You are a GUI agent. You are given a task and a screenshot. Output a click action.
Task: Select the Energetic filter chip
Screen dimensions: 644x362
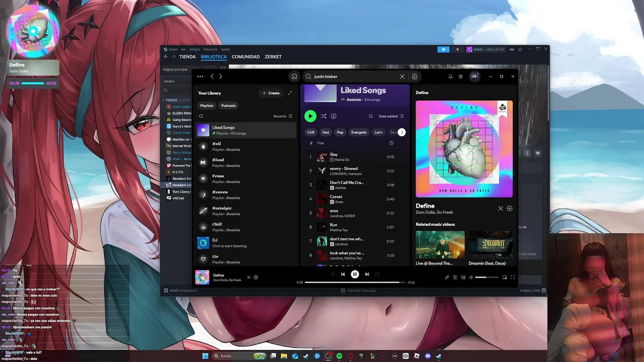click(x=359, y=132)
